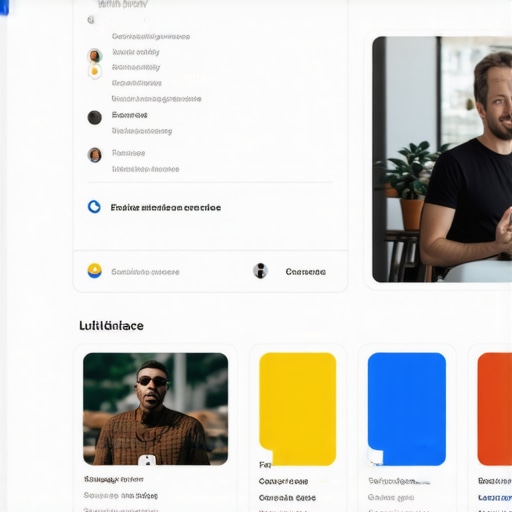Select the orange-red card
This screenshot has height=512, width=512.
(x=495, y=409)
